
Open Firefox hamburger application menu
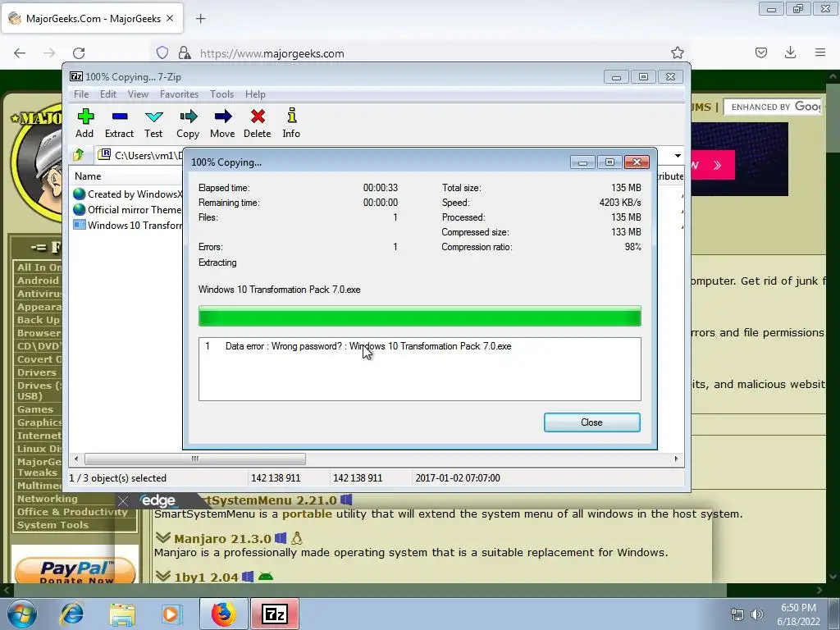820,52
